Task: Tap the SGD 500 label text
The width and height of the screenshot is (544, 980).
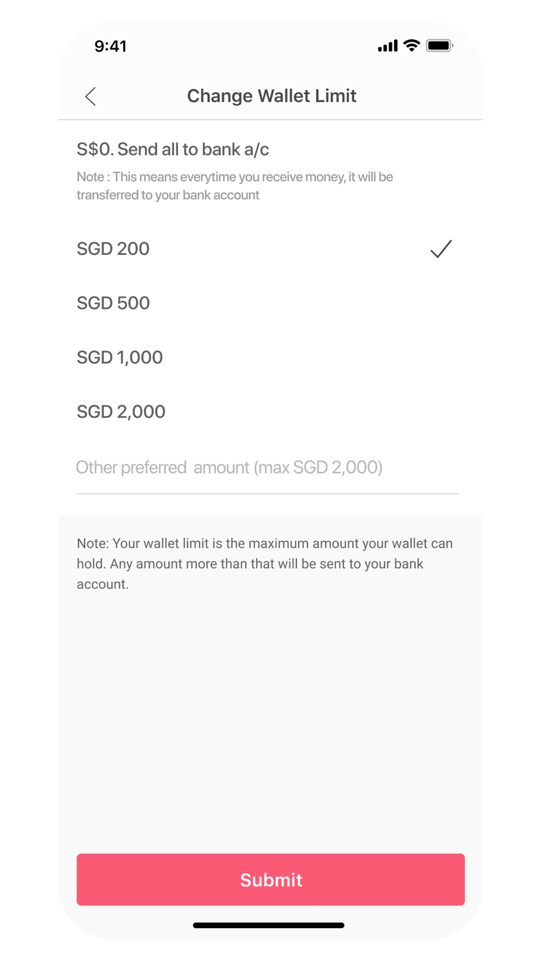Action: coord(113,303)
